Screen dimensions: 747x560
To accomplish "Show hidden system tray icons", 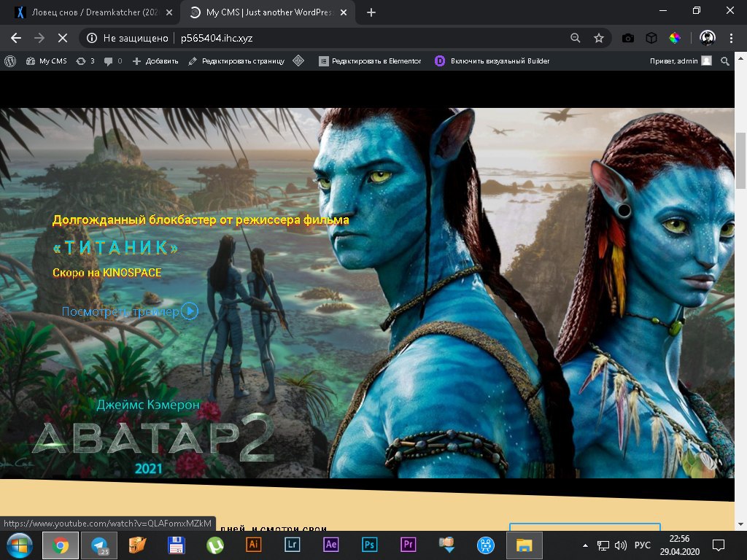I will [586, 545].
